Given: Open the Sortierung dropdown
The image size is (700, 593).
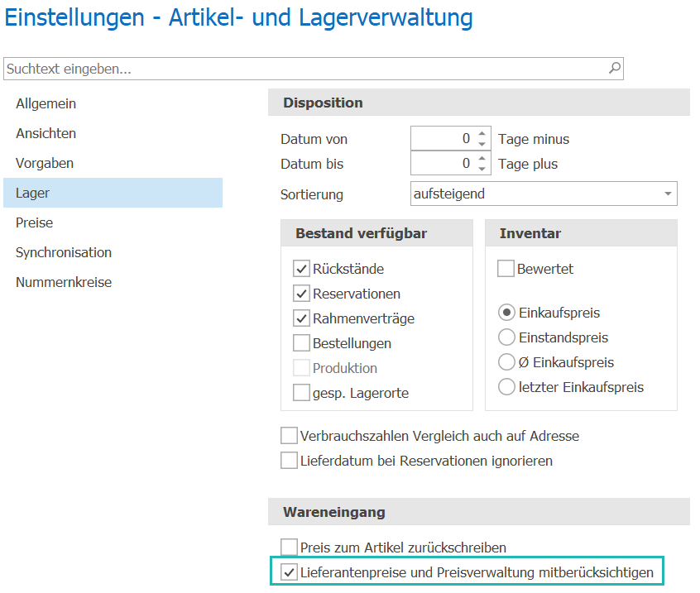Looking at the screenshot, I should tap(544, 194).
